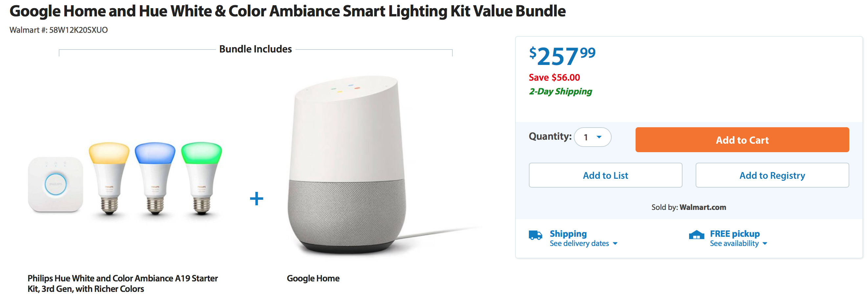868x305 pixels.
Task: Click the blue plus sign between products
Action: 257,199
